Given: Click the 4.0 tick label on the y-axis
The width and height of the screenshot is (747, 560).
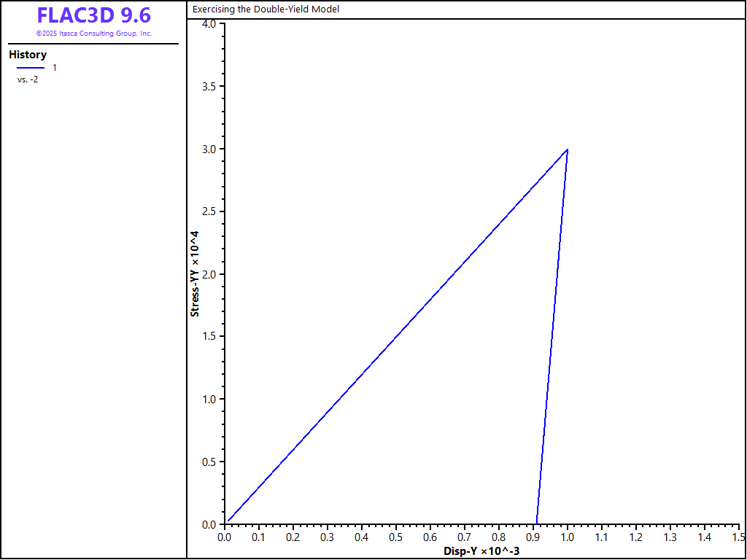Looking at the screenshot, I should pos(209,24).
